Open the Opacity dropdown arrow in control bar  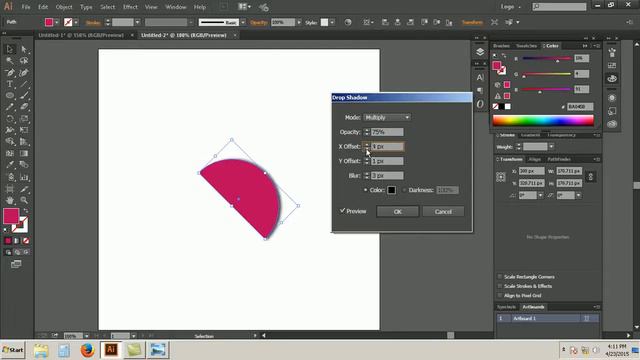(x=299, y=22)
